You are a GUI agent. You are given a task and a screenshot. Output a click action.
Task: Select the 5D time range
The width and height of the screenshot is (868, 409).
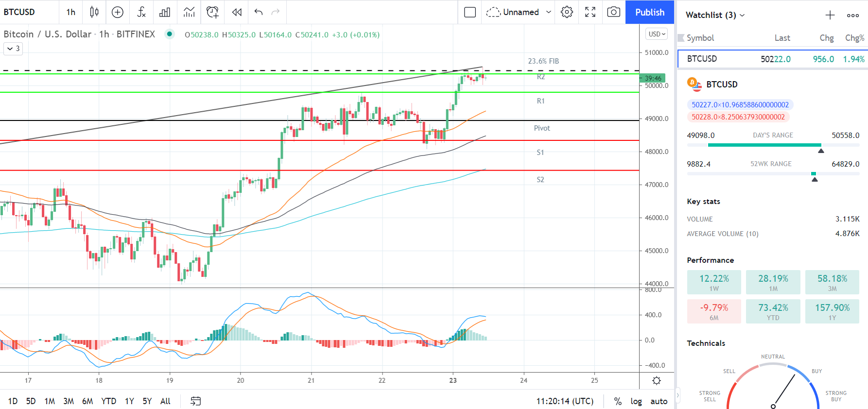point(31,401)
